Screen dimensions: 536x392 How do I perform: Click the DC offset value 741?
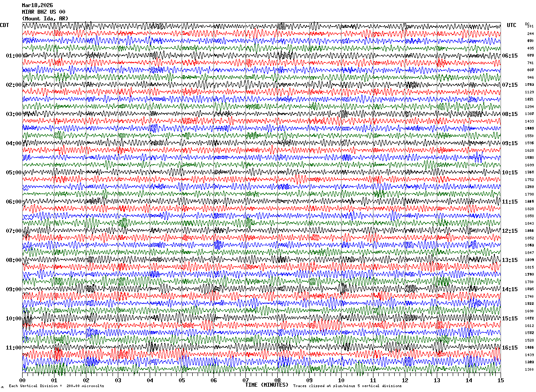click(530, 63)
